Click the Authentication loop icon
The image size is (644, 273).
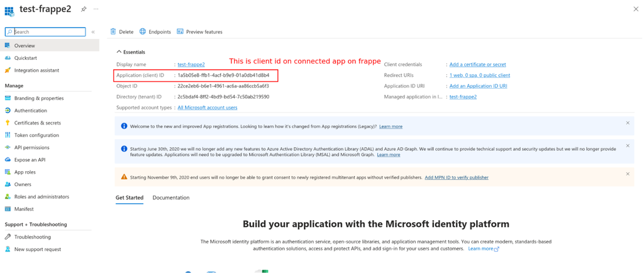tap(8, 111)
